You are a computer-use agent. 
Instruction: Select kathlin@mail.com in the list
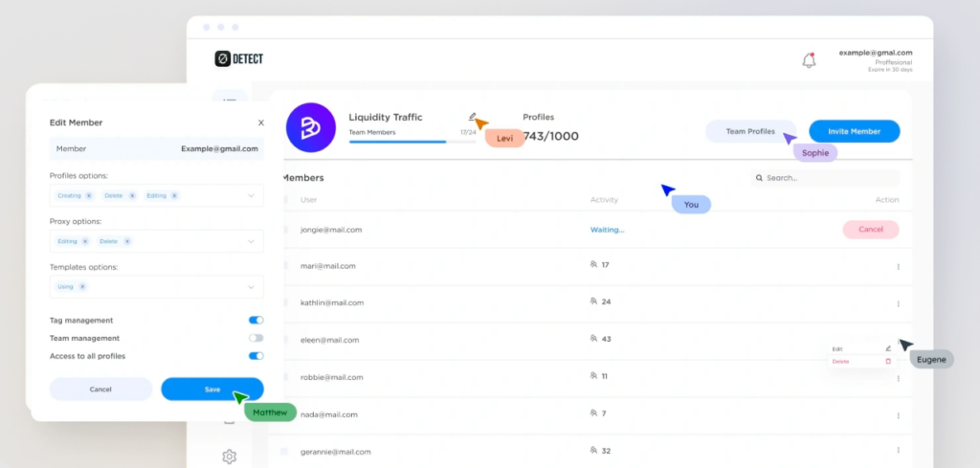point(332,302)
